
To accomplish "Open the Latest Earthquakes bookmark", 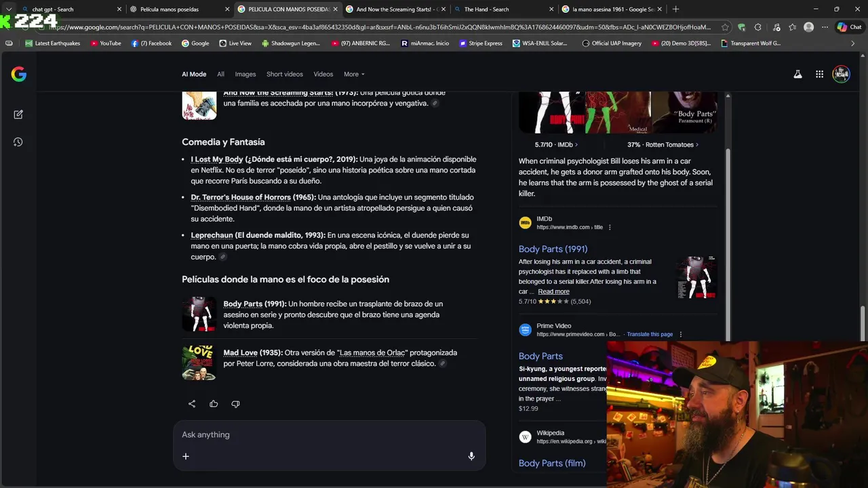I will click(52, 43).
